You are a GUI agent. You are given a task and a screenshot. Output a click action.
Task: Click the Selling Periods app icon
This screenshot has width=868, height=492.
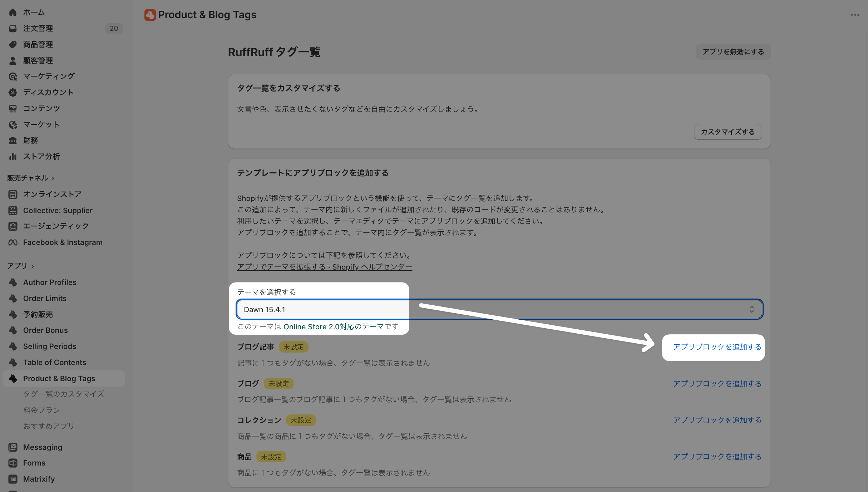[13, 346]
